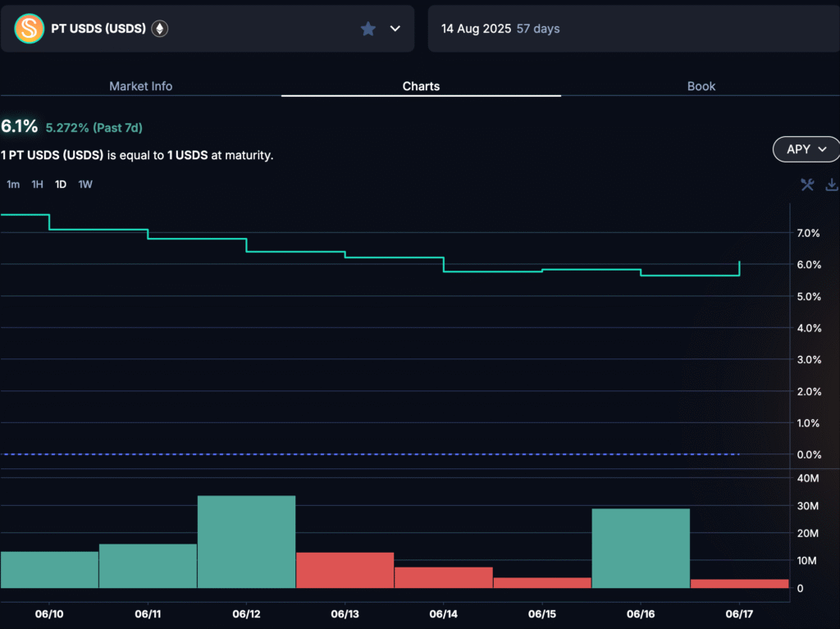Click the 40M volume axis label

click(808, 478)
